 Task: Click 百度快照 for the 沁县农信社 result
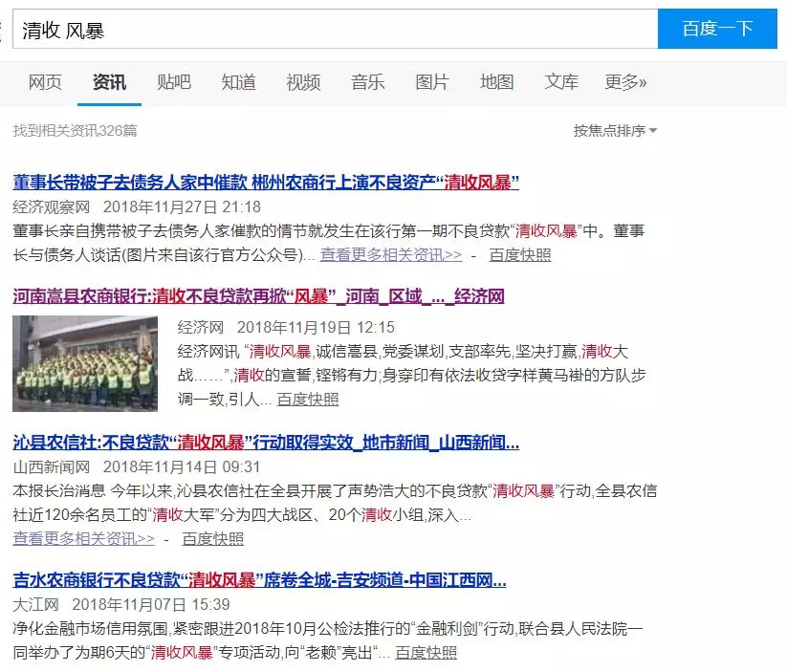click(x=213, y=538)
